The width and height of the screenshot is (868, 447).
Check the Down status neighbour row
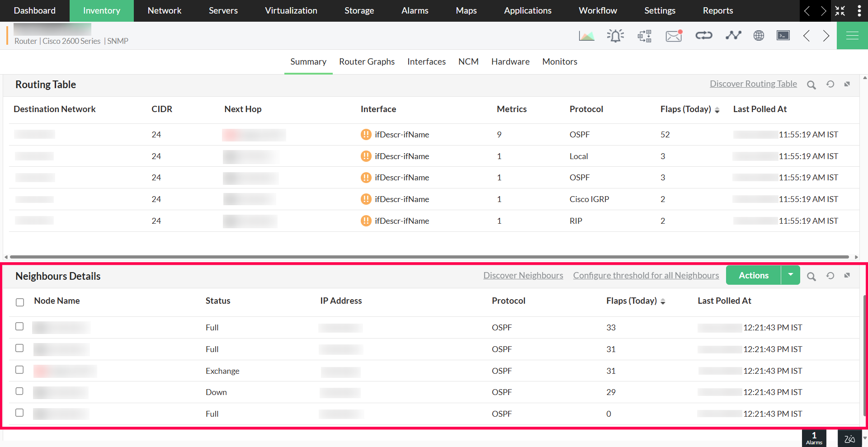[19, 391]
